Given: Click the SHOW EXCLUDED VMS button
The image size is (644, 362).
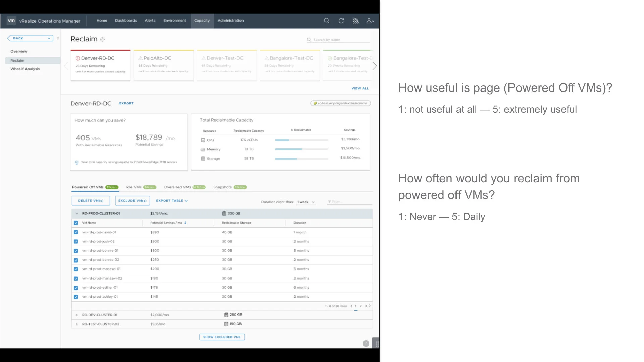Looking at the screenshot, I should 222,337.
